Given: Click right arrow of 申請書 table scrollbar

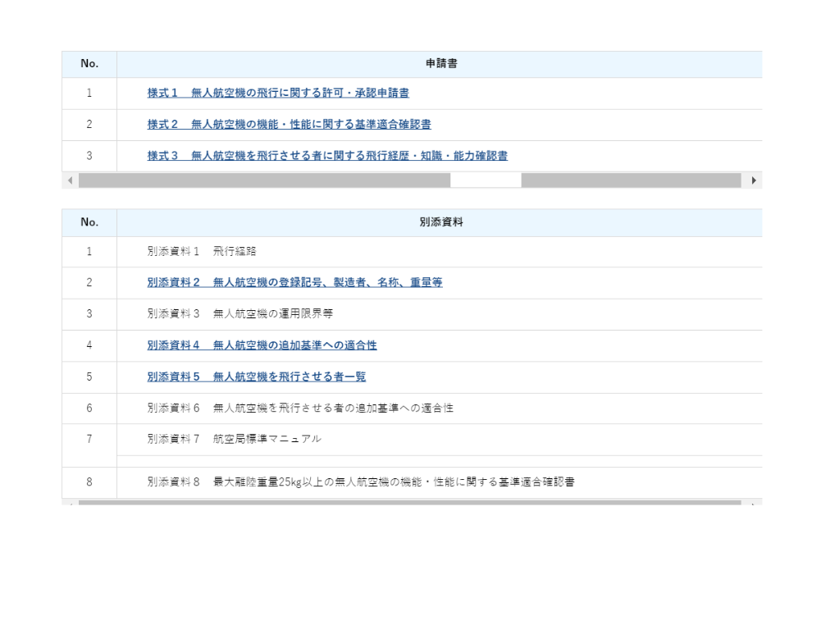Looking at the screenshot, I should [x=754, y=180].
